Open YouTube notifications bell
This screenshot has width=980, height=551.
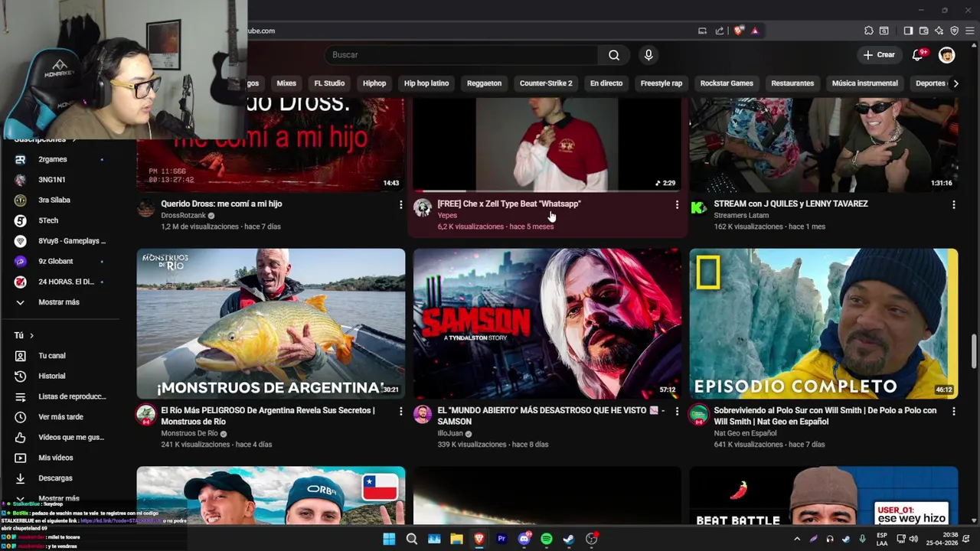tap(918, 55)
